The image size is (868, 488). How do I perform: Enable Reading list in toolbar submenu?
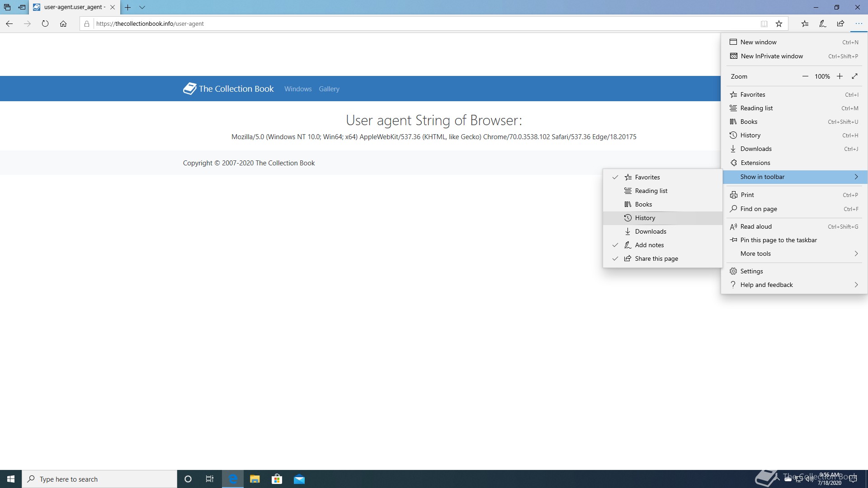click(662, 191)
